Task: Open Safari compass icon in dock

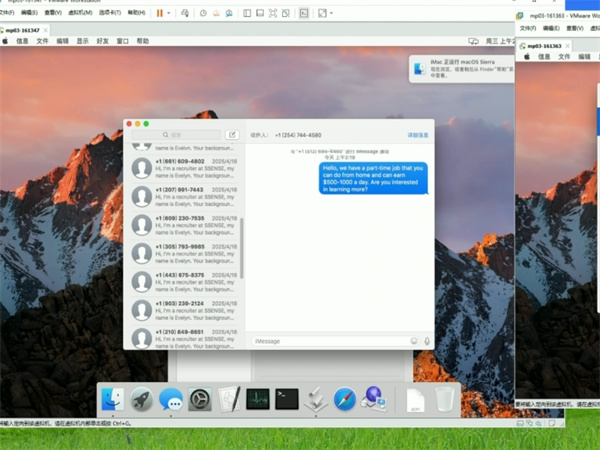Action: tap(345, 400)
